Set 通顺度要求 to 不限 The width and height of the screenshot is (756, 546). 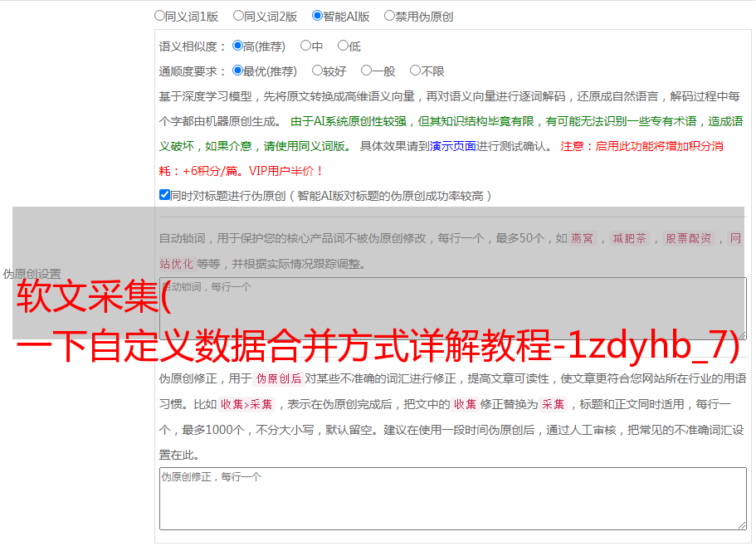[x=415, y=71]
